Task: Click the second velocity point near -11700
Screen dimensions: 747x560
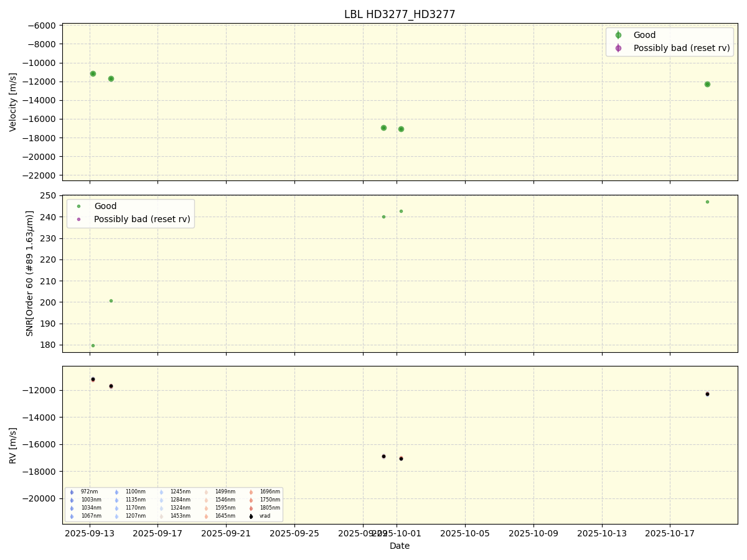Action: [x=111, y=78]
